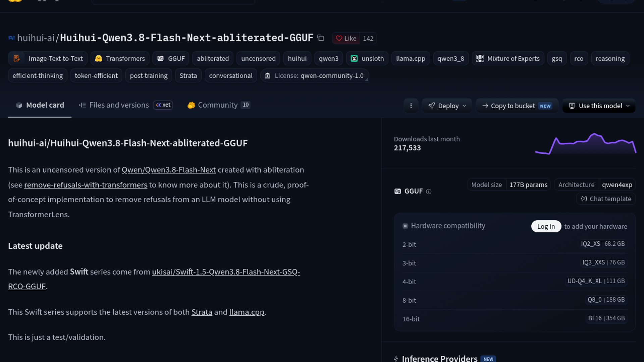
Task: Click the Architecture qwen4exp badge
Action: (x=595, y=185)
